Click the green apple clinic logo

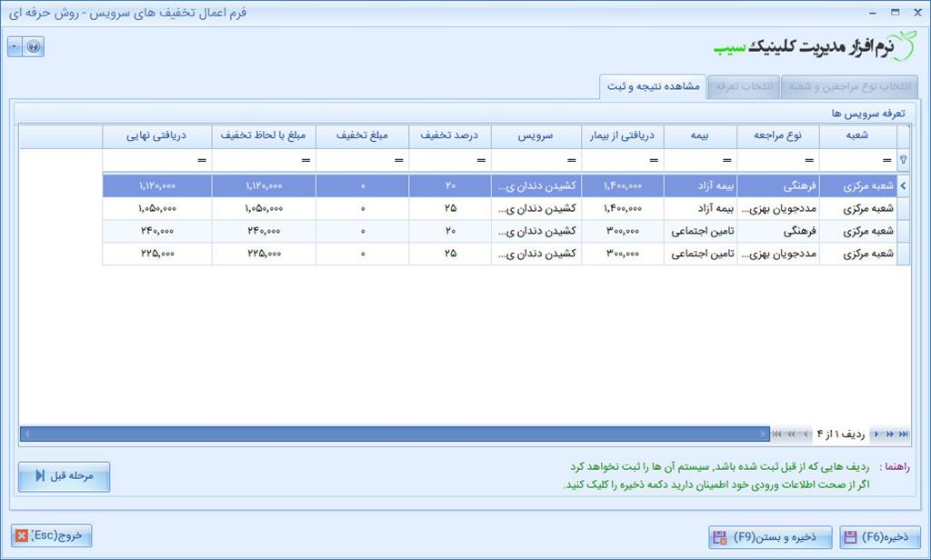903,48
